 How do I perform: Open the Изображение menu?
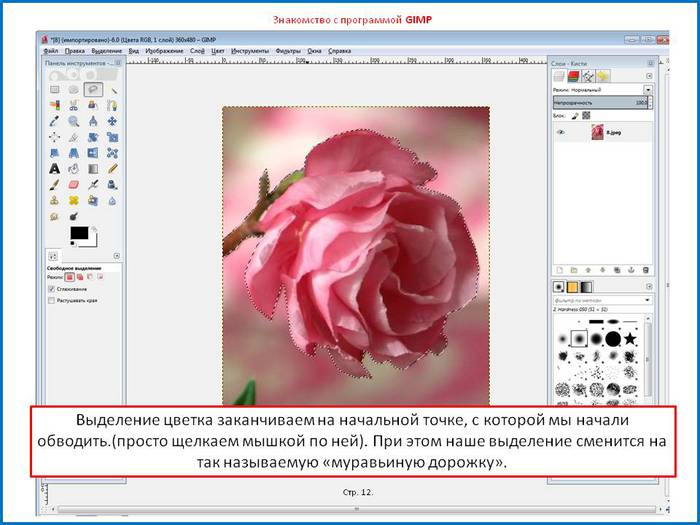164,51
